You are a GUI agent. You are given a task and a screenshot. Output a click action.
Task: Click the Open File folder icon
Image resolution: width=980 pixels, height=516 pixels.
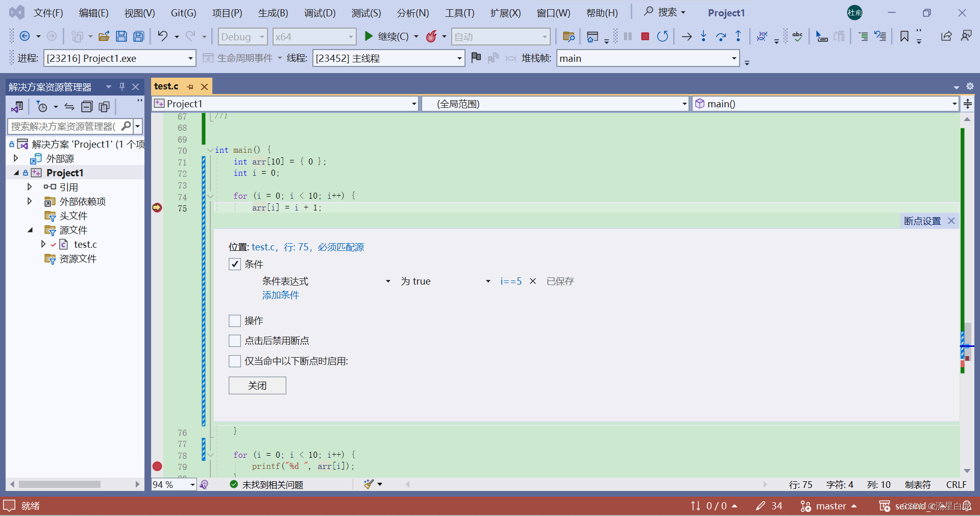(104, 36)
